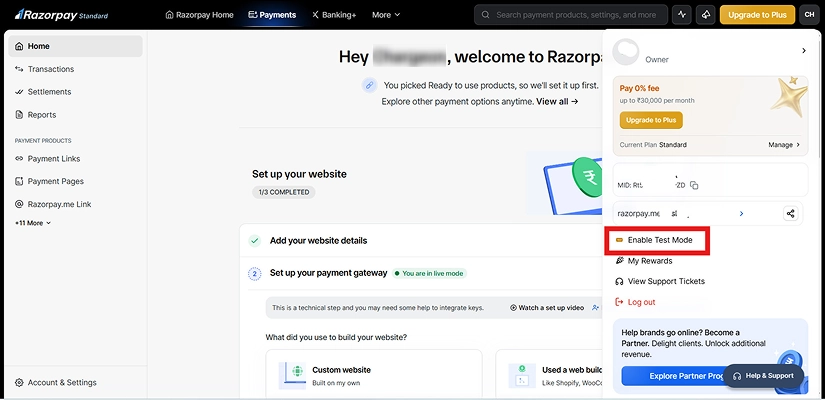Click the web builder card icon
The height and width of the screenshot is (400, 825).
522,375
